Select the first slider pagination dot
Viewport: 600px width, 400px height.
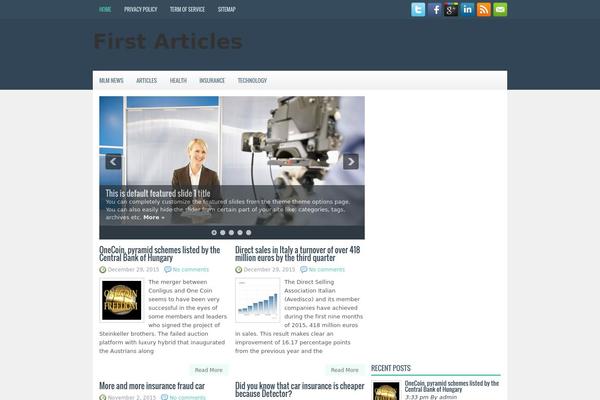[x=214, y=232]
